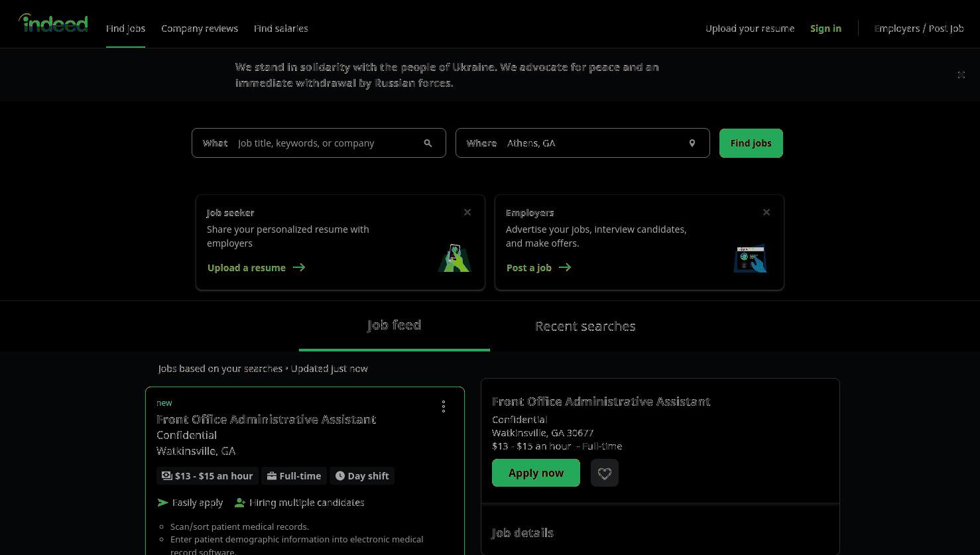Screen dimensions: 980x555
Task: Click the clock icon beside Day shift
Action: (340, 476)
